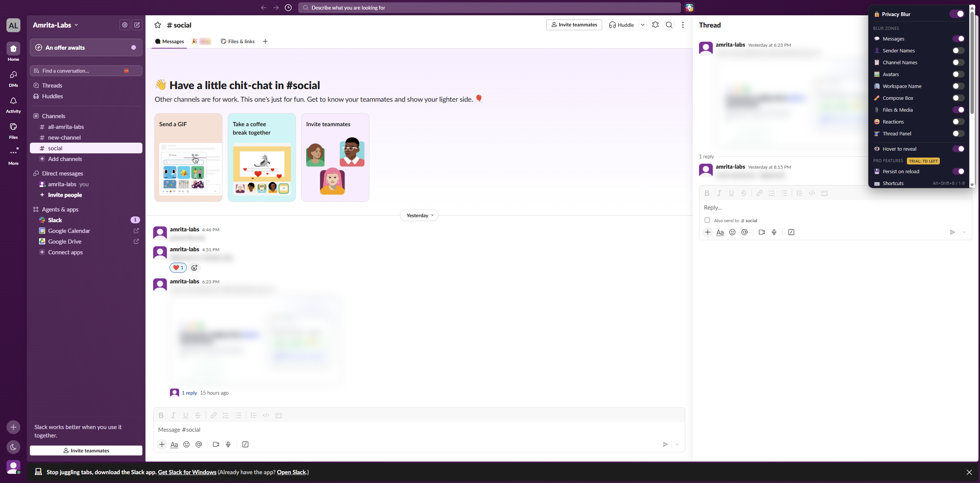Click the 'Open Slack' link
The height and width of the screenshot is (483, 980).
pyautogui.click(x=291, y=472)
